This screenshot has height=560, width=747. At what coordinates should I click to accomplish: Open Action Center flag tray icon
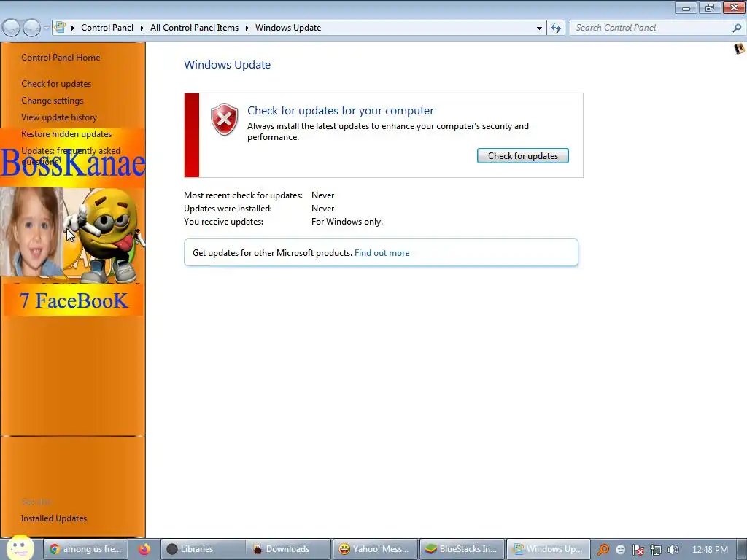pos(638,550)
